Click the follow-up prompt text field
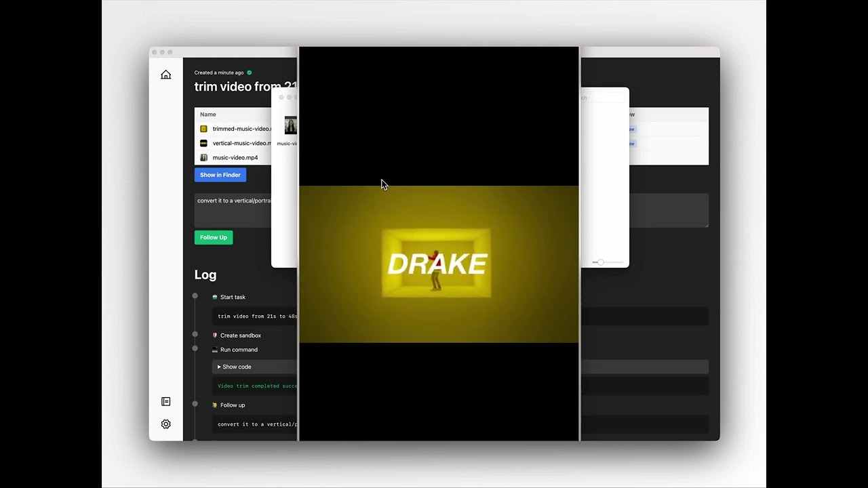Image resolution: width=868 pixels, height=488 pixels. tap(233, 210)
